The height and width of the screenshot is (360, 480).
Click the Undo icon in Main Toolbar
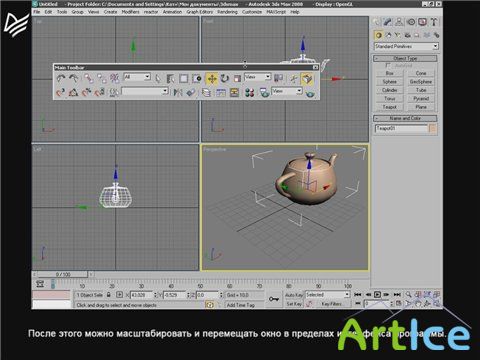(61, 79)
